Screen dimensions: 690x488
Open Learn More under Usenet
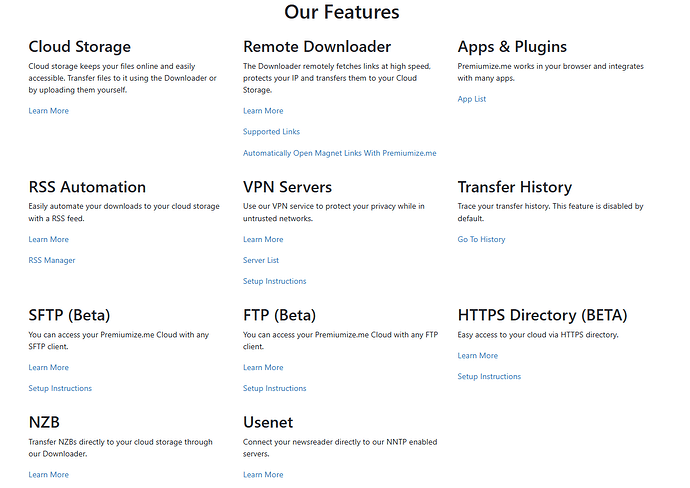(263, 475)
